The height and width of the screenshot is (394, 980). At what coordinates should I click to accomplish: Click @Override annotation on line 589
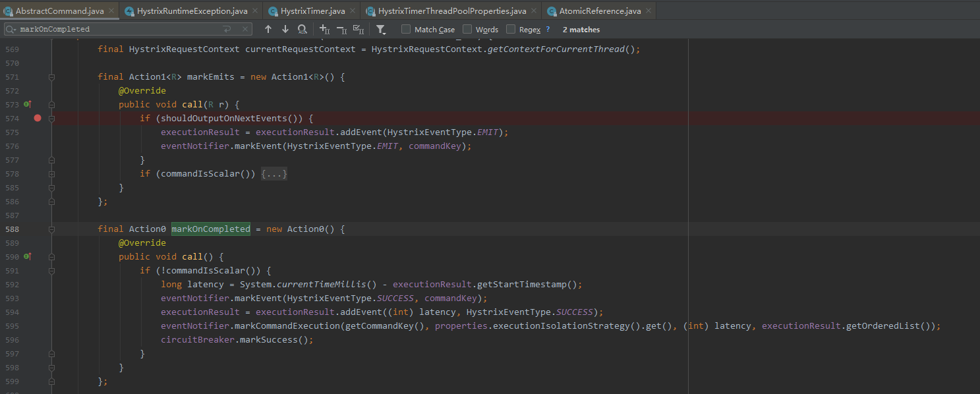142,242
